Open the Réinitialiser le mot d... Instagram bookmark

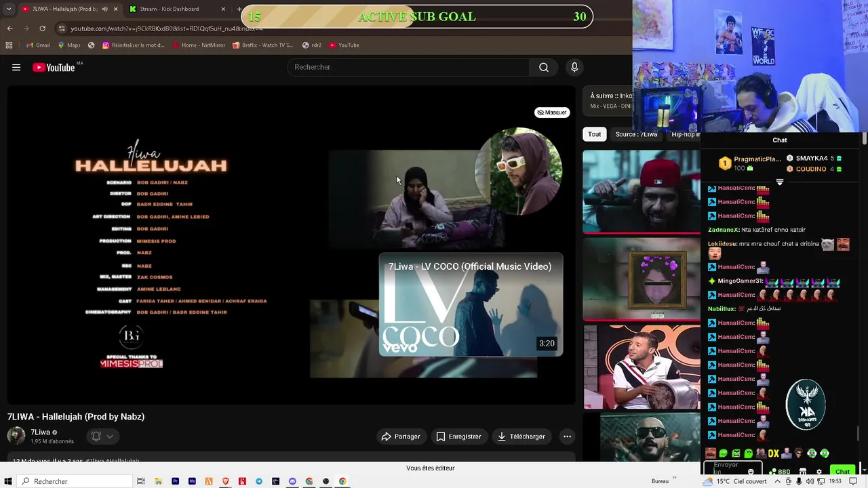click(134, 45)
